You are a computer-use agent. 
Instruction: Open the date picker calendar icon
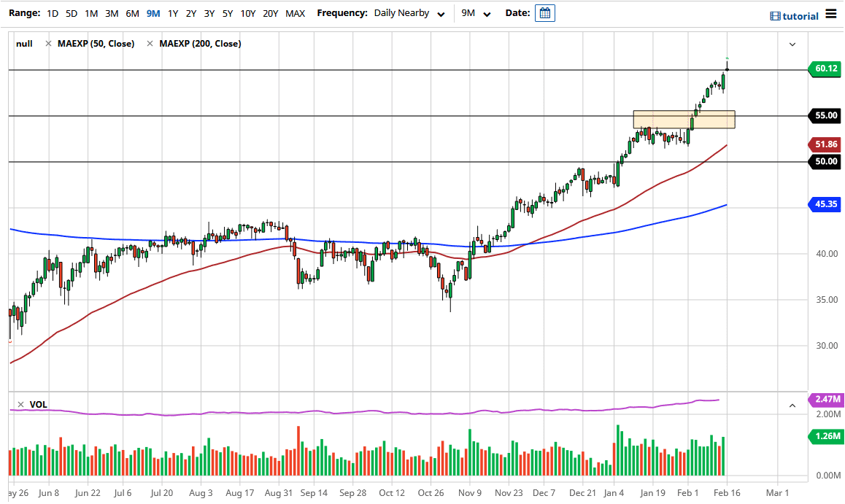point(544,13)
